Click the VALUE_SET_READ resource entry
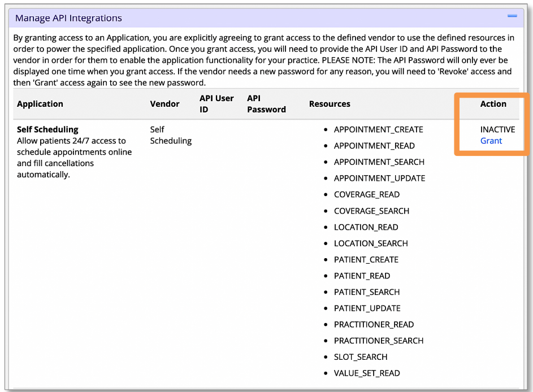Image resolution: width=533 pixels, height=392 pixels. click(367, 373)
